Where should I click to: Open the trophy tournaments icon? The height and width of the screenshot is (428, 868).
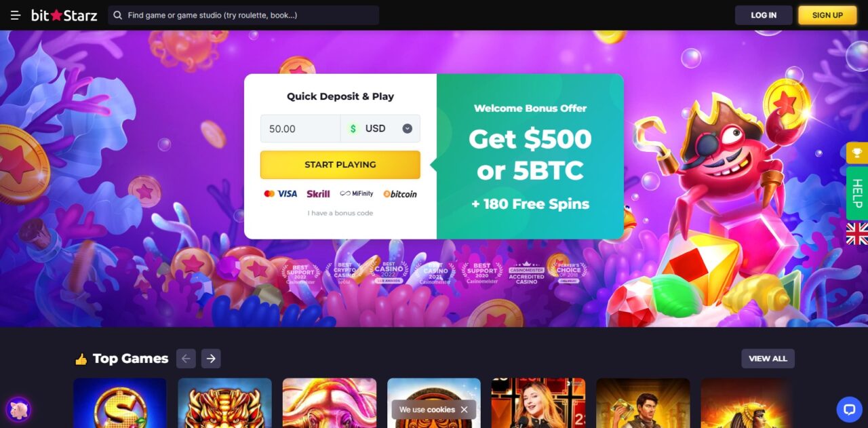coord(857,153)
